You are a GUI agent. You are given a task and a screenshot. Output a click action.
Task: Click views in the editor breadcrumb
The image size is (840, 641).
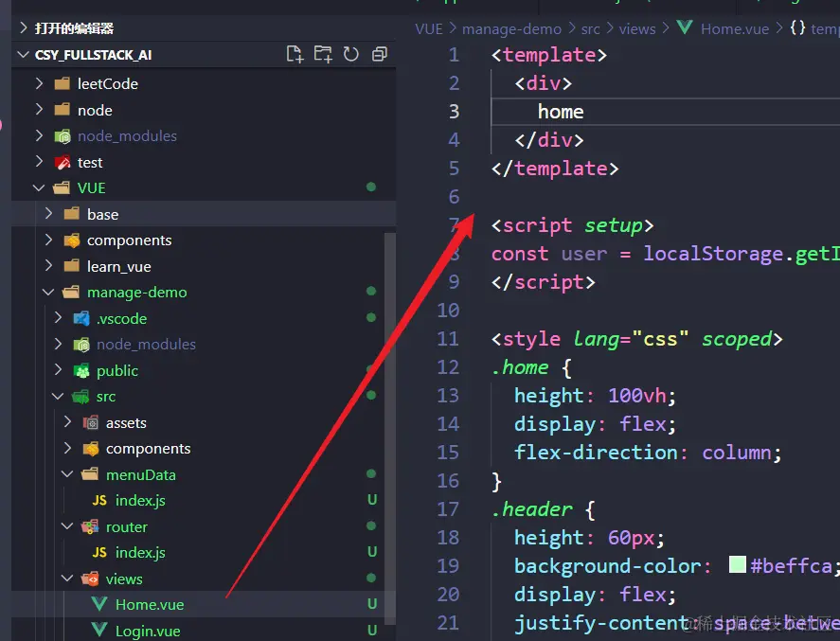(637, 29)
